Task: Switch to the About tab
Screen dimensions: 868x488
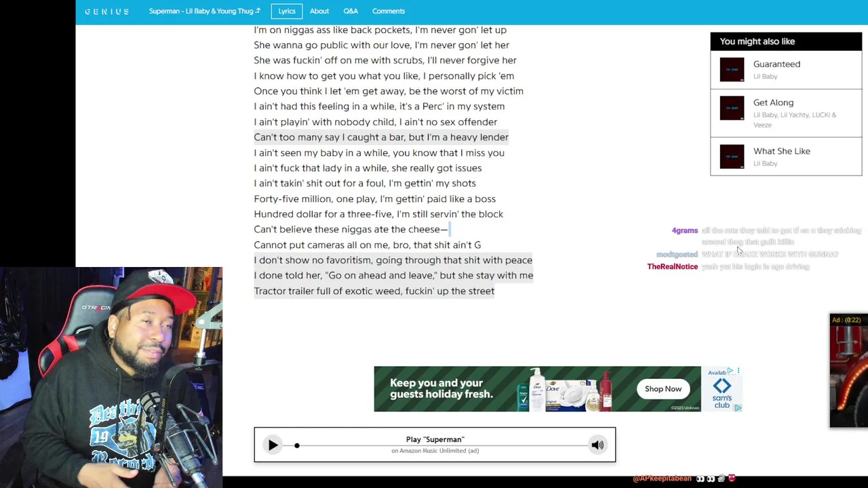Action: pyautogui.click(x=319, y=11)
